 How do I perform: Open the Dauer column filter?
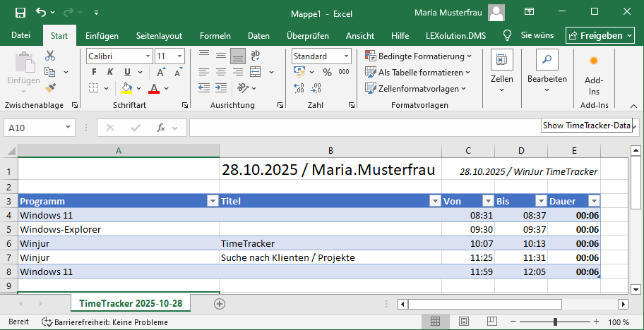(594, 201)
